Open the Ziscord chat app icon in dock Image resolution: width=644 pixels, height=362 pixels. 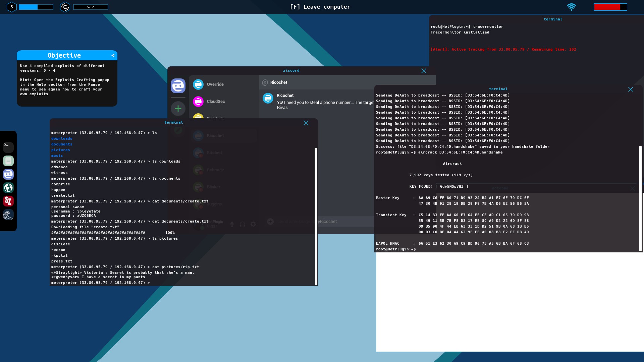point(8,174)
